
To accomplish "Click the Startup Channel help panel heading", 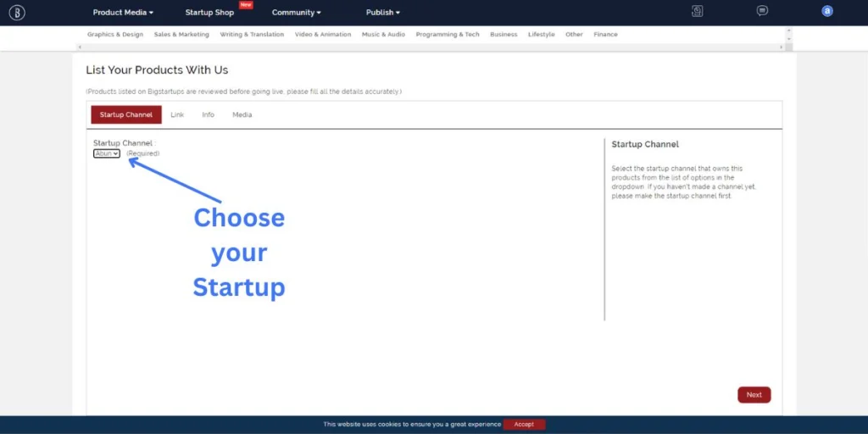I will [x=645, y=144].
